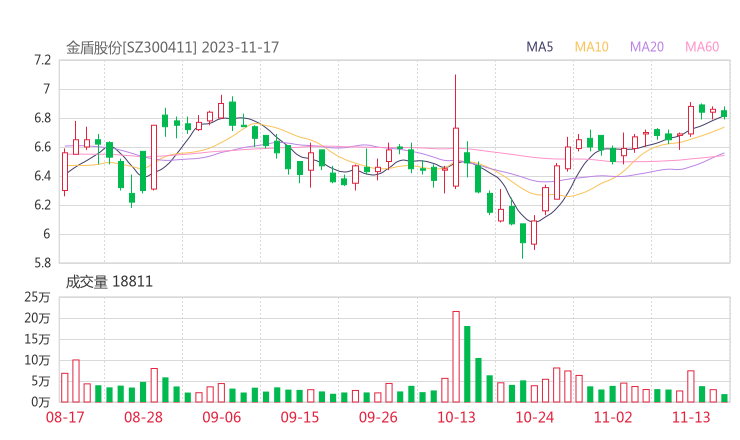This screenshot has height=440, width=740.
Task: Click the MA20 legend label
Action: [x=647, y=47]
